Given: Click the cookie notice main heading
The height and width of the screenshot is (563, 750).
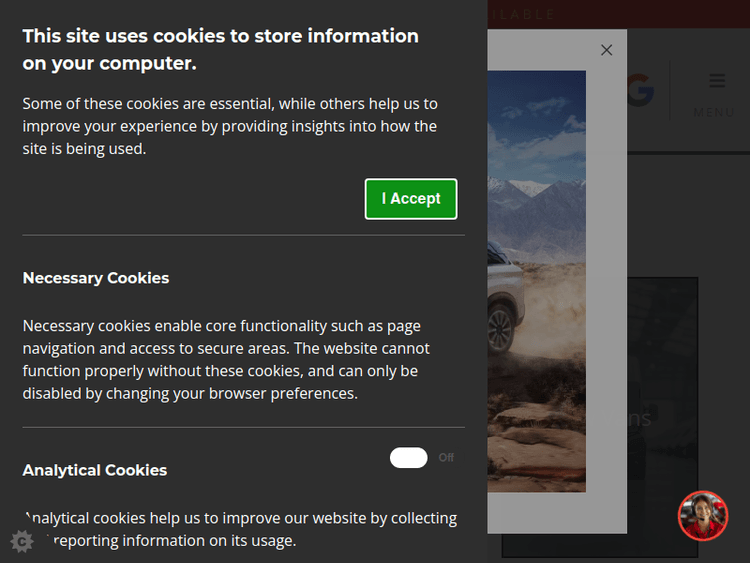Looking at the screenshot, I should pyautogui.click(x=220, y=49).
